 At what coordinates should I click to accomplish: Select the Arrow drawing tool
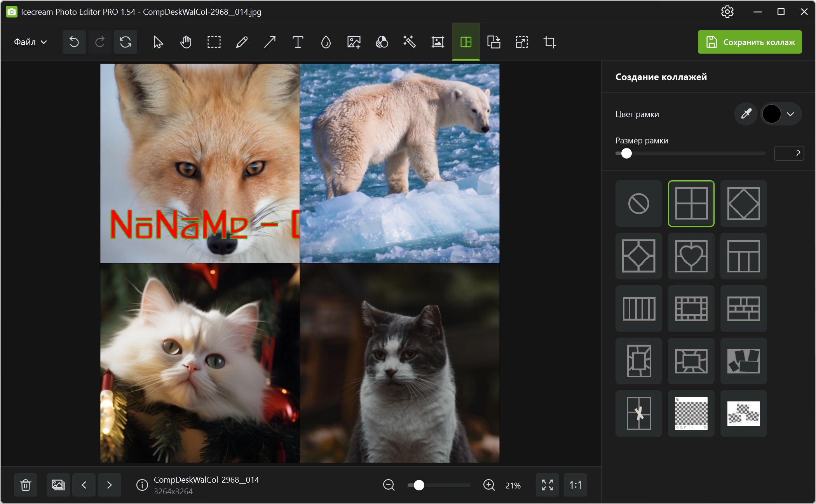click(x=270, y=42)
